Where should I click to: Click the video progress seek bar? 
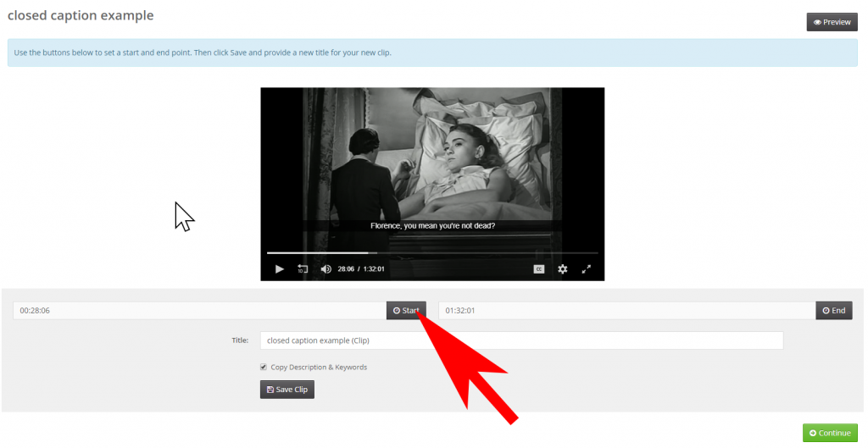point(432,252)
